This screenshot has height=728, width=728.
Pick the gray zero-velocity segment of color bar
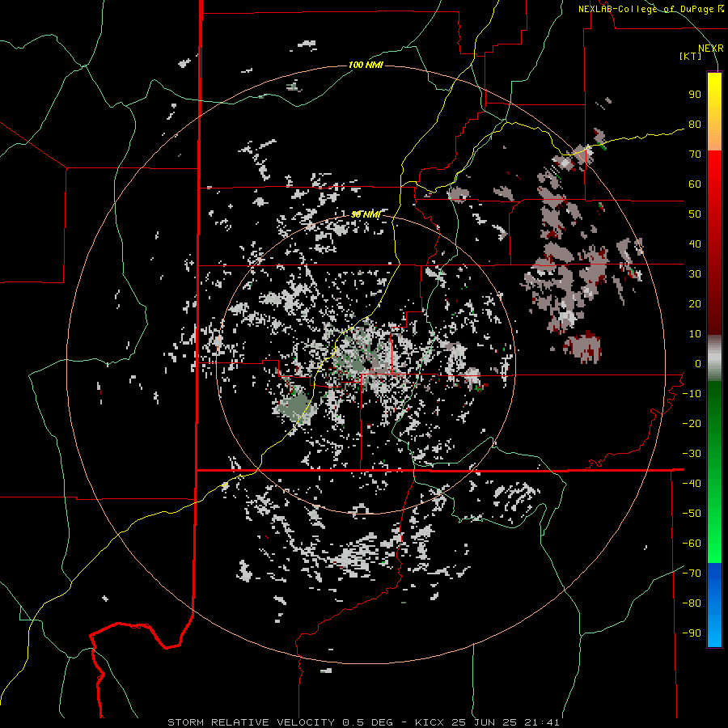(714, 358)
